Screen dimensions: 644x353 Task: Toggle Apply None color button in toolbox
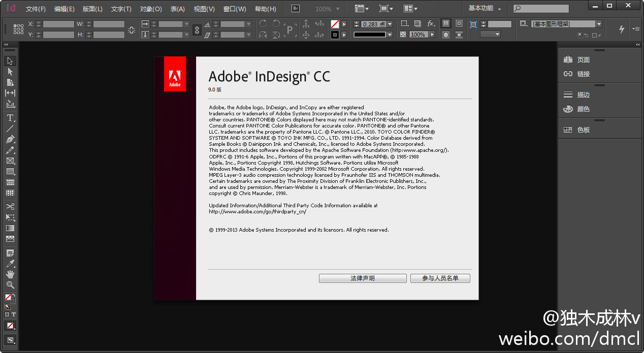10,326
